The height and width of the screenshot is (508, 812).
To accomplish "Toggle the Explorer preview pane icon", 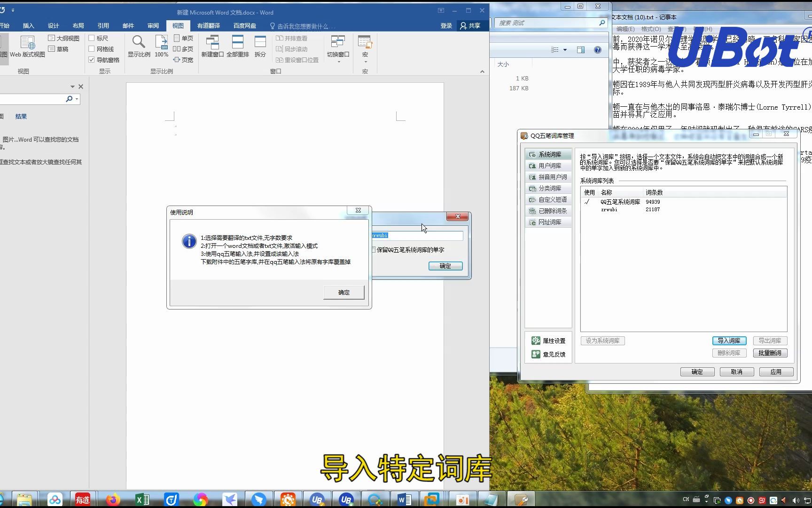I will 581,50.
